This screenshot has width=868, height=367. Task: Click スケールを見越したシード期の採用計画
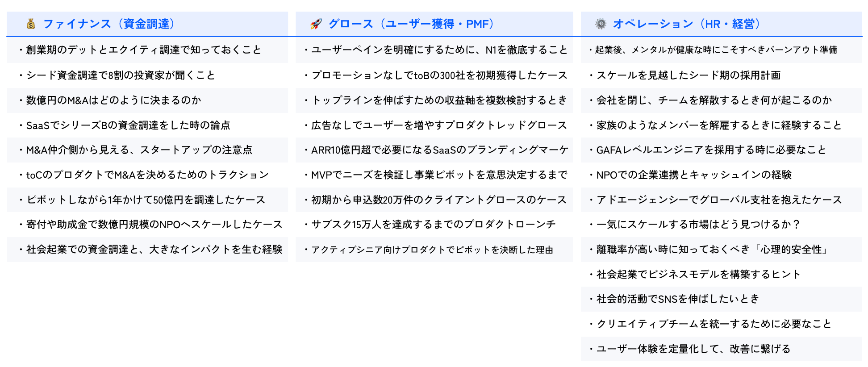(722, 75)
